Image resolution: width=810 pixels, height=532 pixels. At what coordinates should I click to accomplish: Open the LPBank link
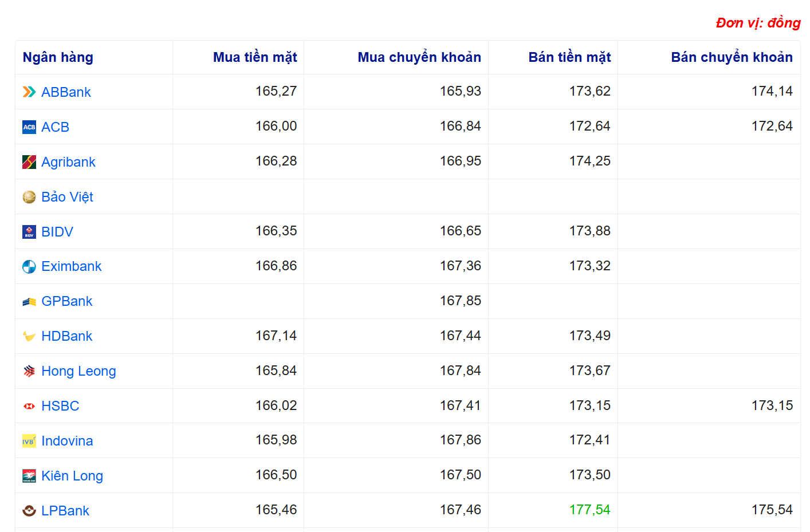click(65, 511)
